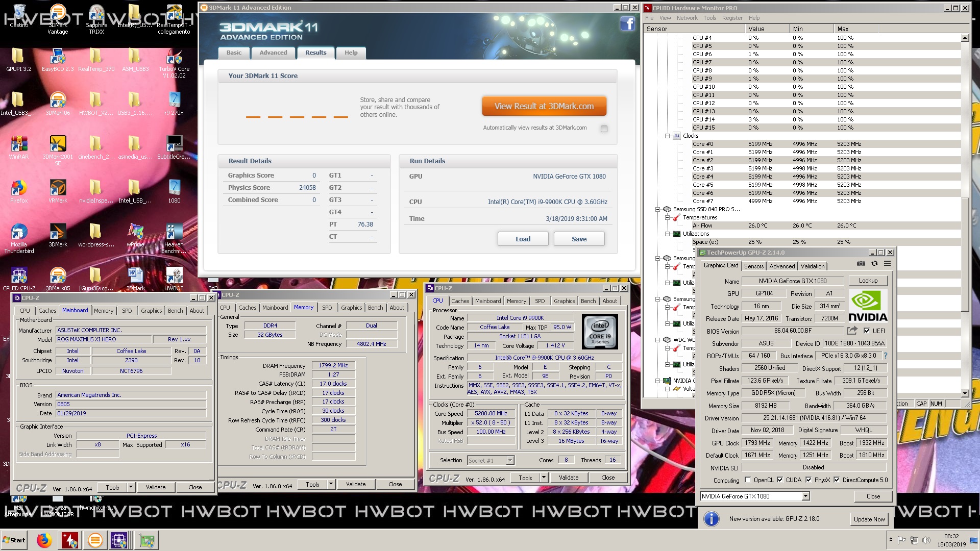
Task: Open the GPU-Z hamburger menu
Action: (x=888, y=263)
